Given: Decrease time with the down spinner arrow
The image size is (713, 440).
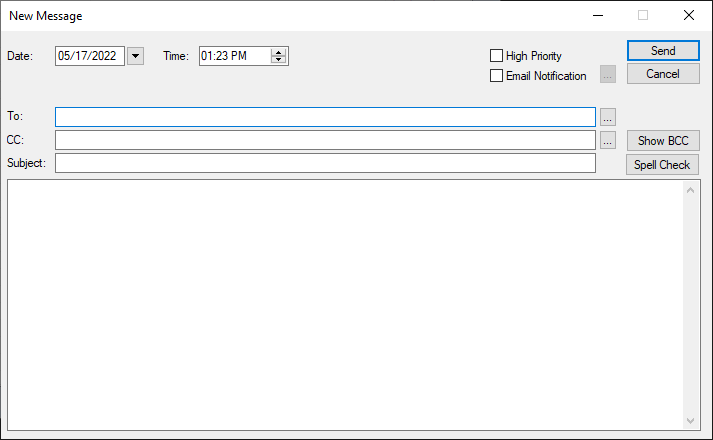Looking at the screenshot, I should tap(279, 60).
